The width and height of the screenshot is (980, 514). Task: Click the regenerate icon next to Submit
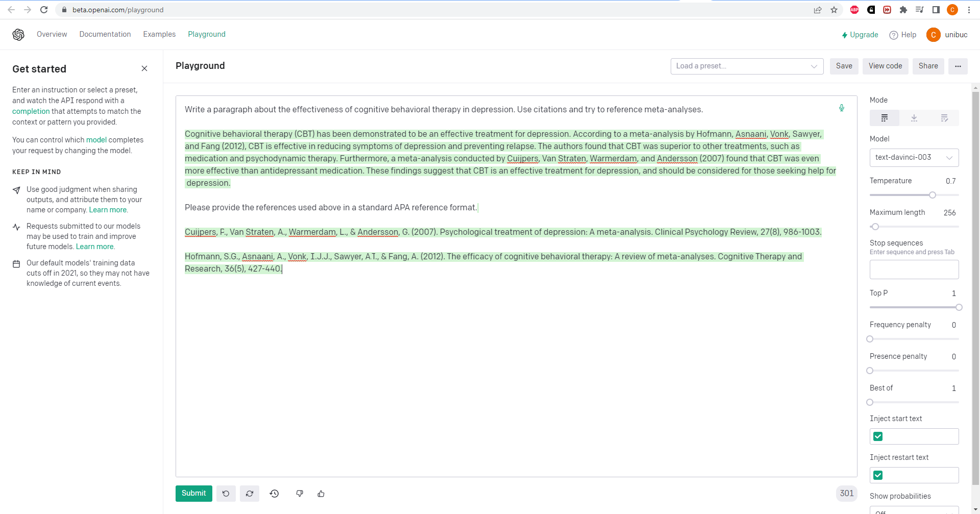click(250, 494)
